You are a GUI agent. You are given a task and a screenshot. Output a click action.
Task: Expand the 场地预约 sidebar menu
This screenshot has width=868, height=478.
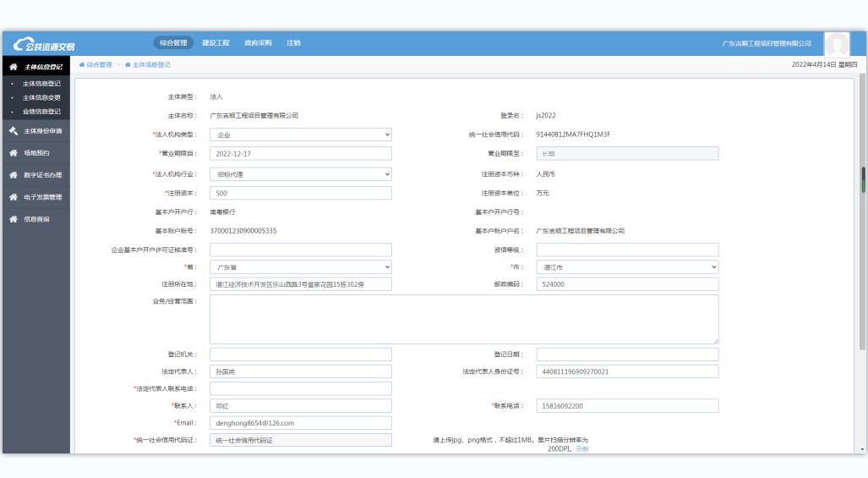(x=36, y=153)
